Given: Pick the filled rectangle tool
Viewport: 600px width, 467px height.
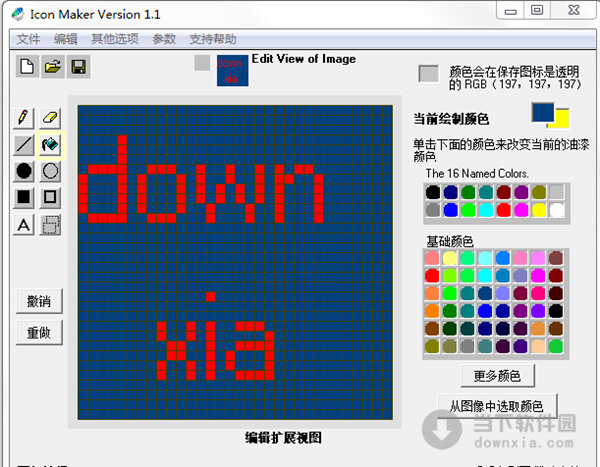Looking at the screenshot, I should [x=23, y=198].
